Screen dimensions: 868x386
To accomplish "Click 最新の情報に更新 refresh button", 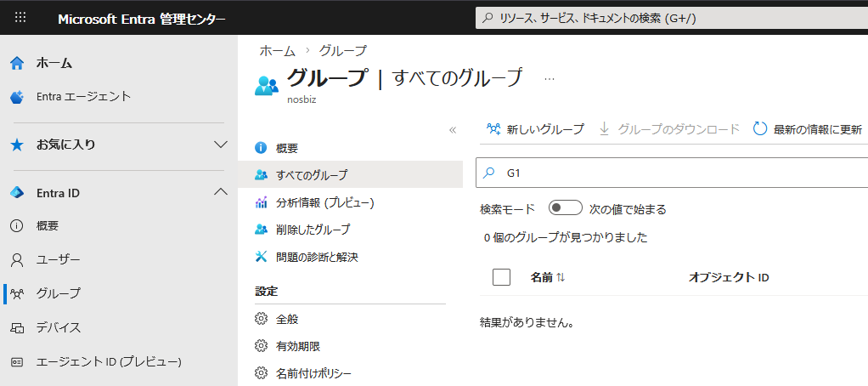I will [808, 129].
